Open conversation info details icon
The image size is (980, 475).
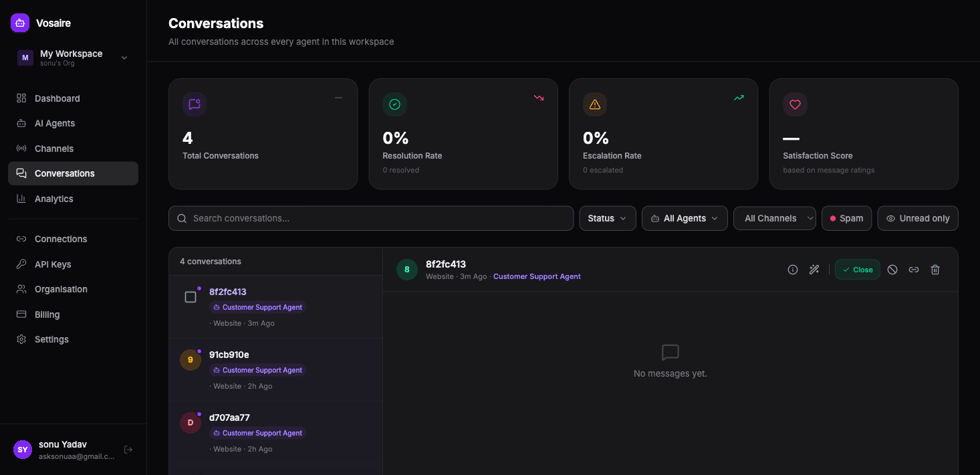coord(793,270)
